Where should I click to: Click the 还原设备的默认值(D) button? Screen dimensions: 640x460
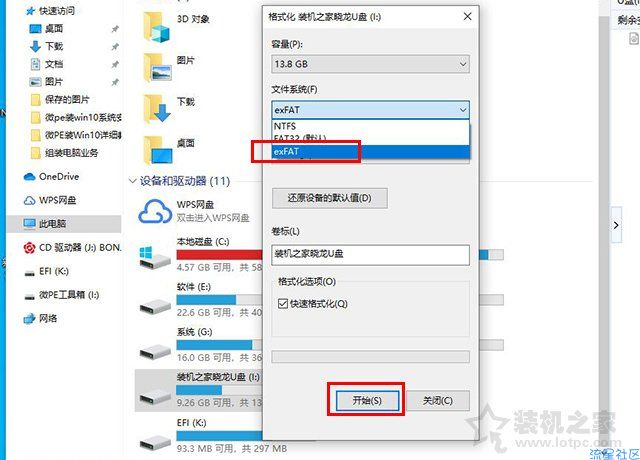pyautogui.click(x=330, y=198)
